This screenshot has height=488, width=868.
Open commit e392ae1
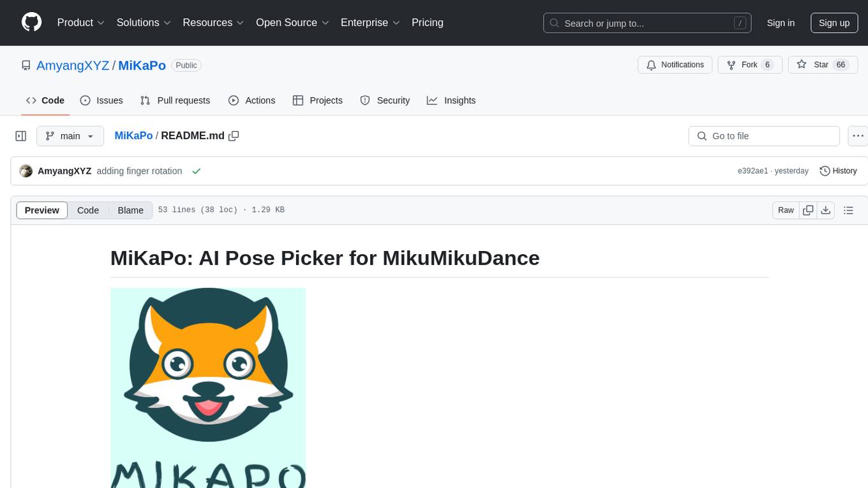(753, 171)
